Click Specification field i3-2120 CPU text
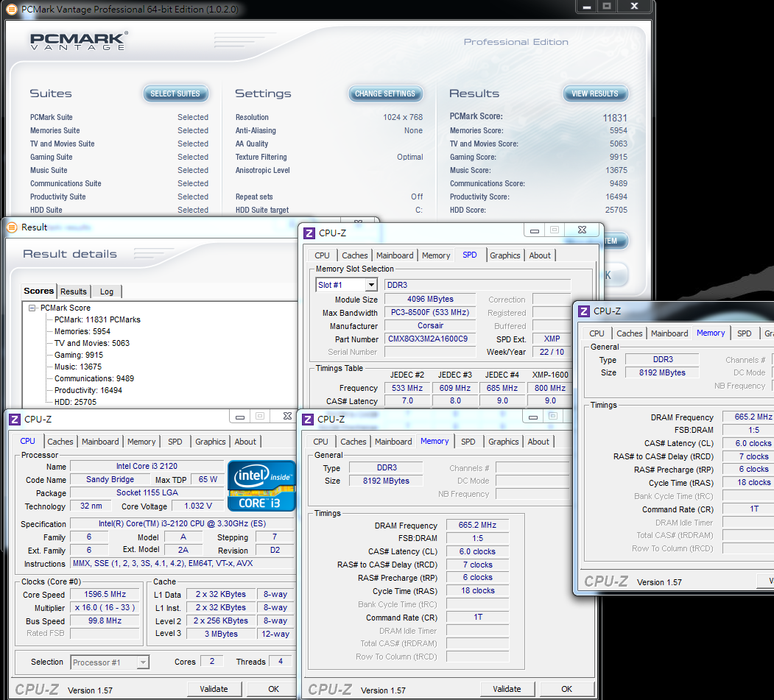The image size is (774, 700). pos(182,524)
